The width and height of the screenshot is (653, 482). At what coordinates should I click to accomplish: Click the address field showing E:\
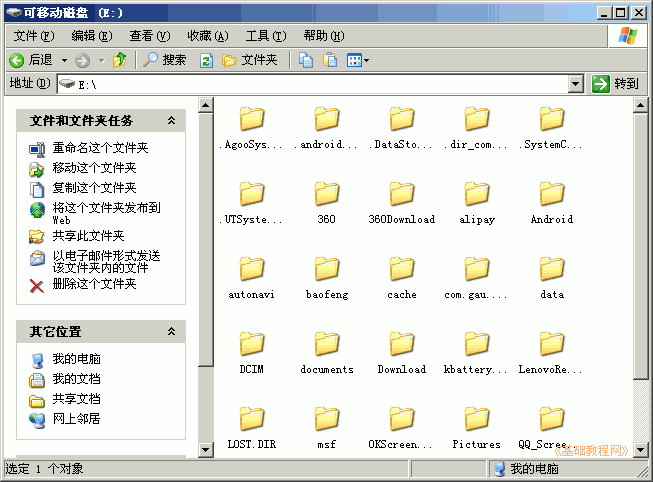(312, 85)
